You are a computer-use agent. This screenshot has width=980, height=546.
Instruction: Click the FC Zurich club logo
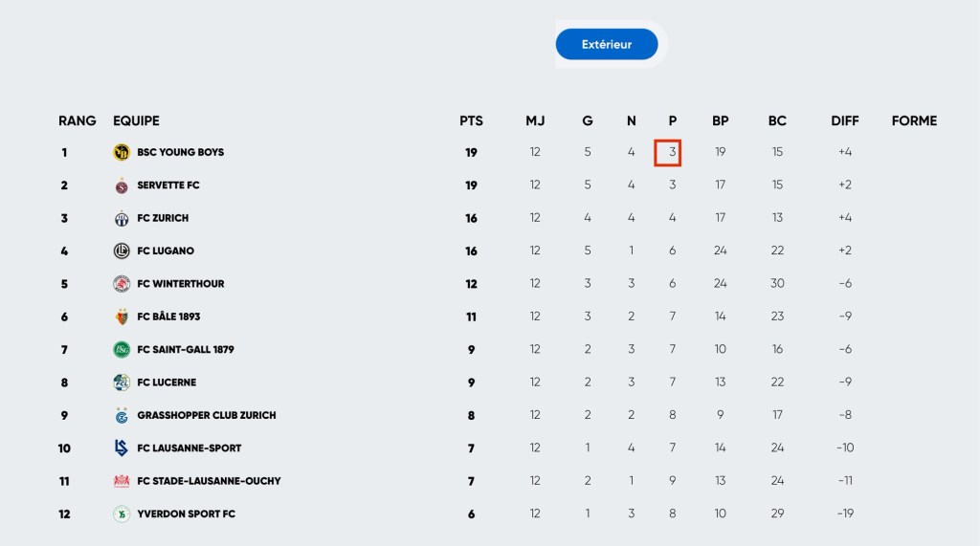tap(122, 218)
